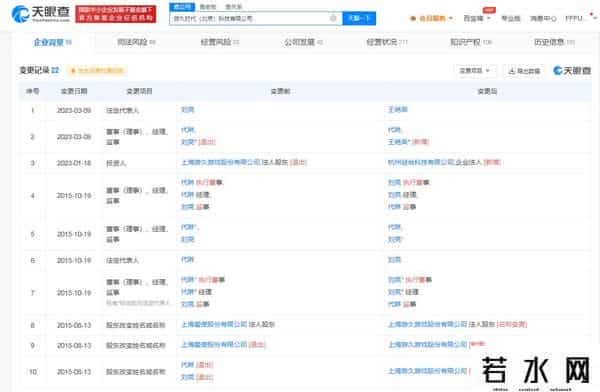Open row 3 before-change Shanghai company link

tap(221, 162)
